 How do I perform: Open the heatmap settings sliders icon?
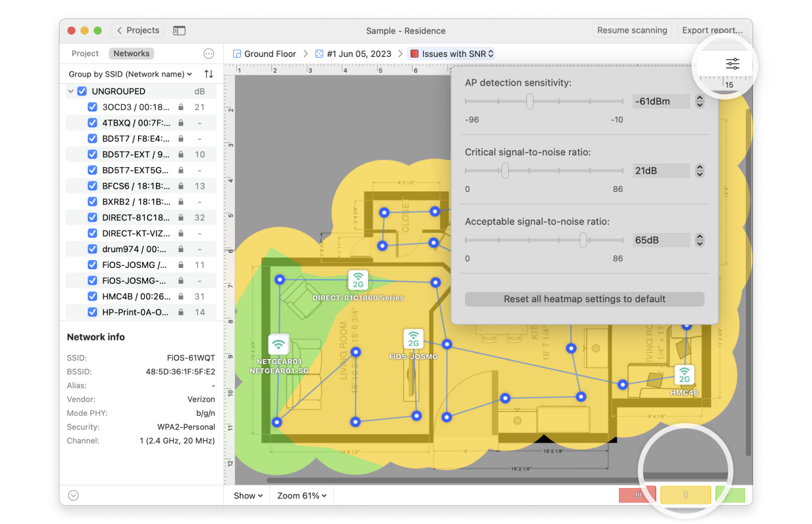coord(732,64)
